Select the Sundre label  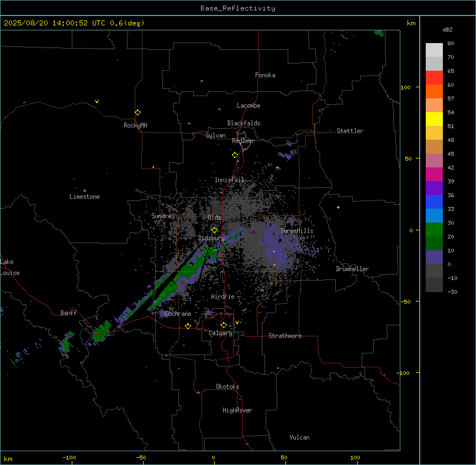pos(161,216)
